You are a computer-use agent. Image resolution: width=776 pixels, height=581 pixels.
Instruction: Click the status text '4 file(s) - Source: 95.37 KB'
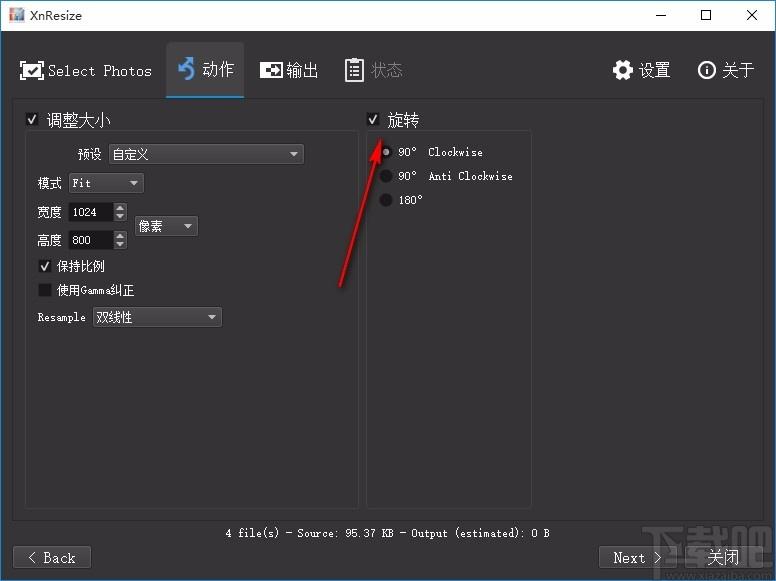coord(309,533)
